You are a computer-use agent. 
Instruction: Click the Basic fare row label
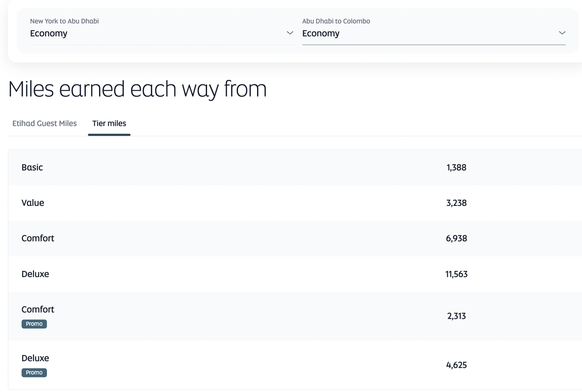click(32, 168)
